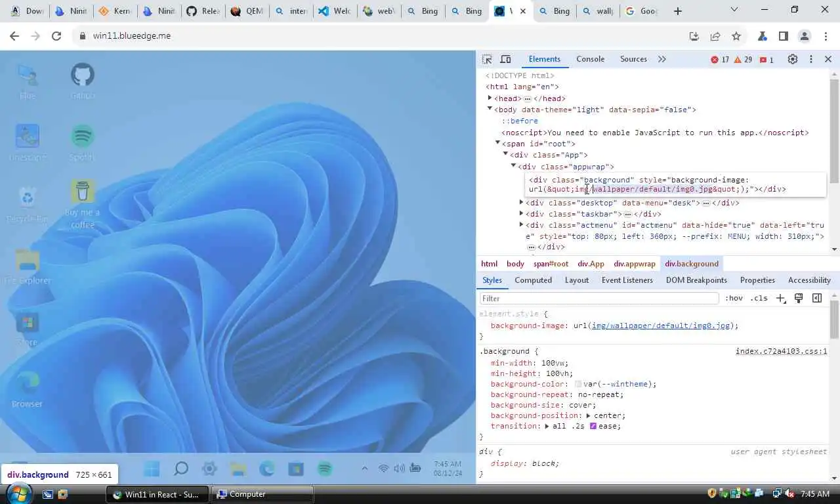Go back in the browser
This screenshot has width=840, height=504.
click(14, 36)
